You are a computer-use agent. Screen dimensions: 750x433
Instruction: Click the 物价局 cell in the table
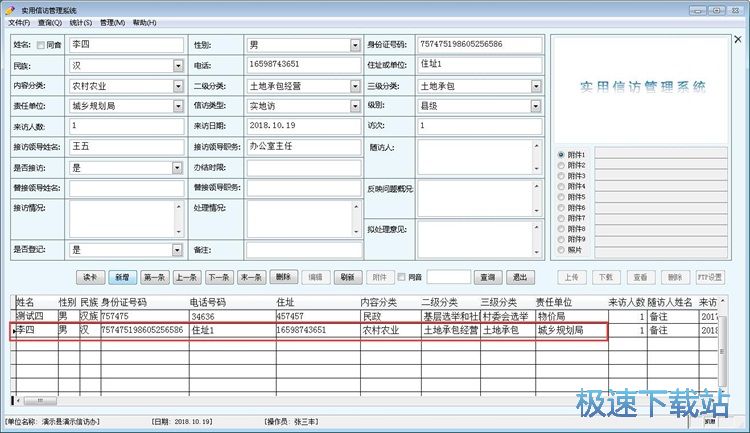click(x=572, y=316)
